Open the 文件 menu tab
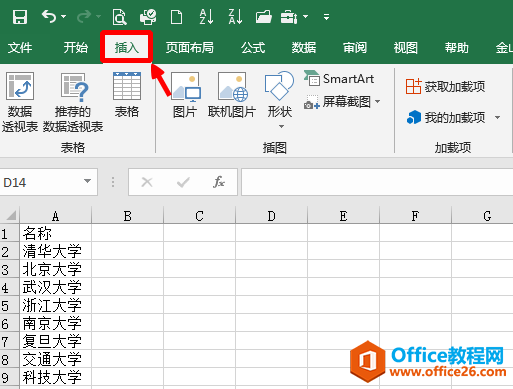Image resolution: width=513 pixels, height=389 pixels. click(x=20, y=48)
